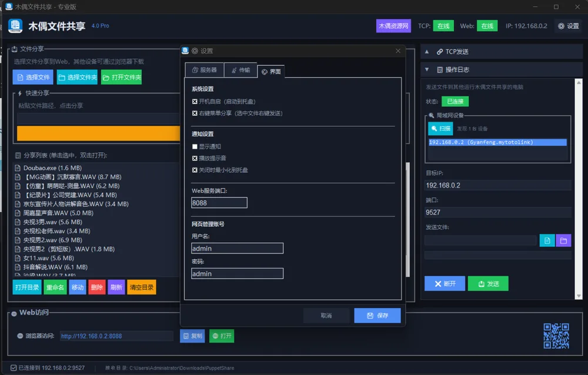This screenshot has height=375, width=588.
Task: Switch to the 服务器 settings tab
Action: click(x=205, y=70)
